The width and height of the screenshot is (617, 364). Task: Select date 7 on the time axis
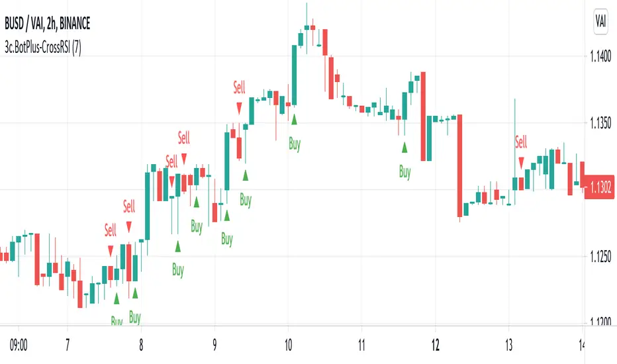pos(68,345)
